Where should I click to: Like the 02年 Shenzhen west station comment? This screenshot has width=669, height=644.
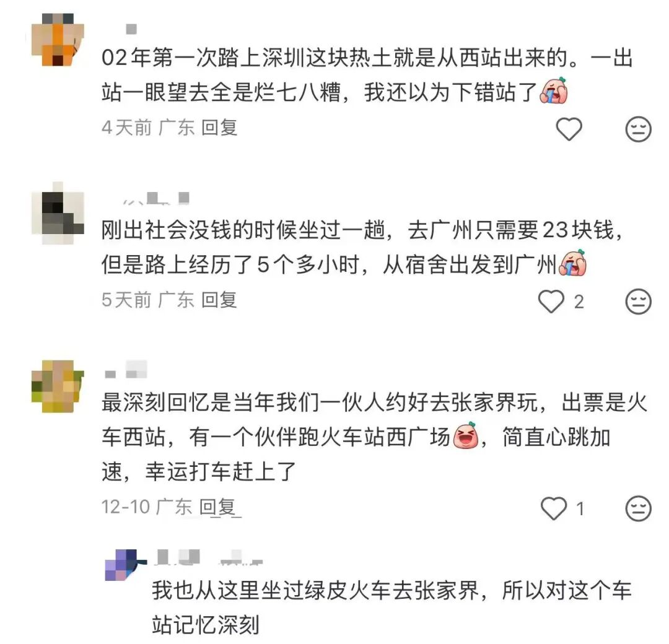[x=569, y=128]
